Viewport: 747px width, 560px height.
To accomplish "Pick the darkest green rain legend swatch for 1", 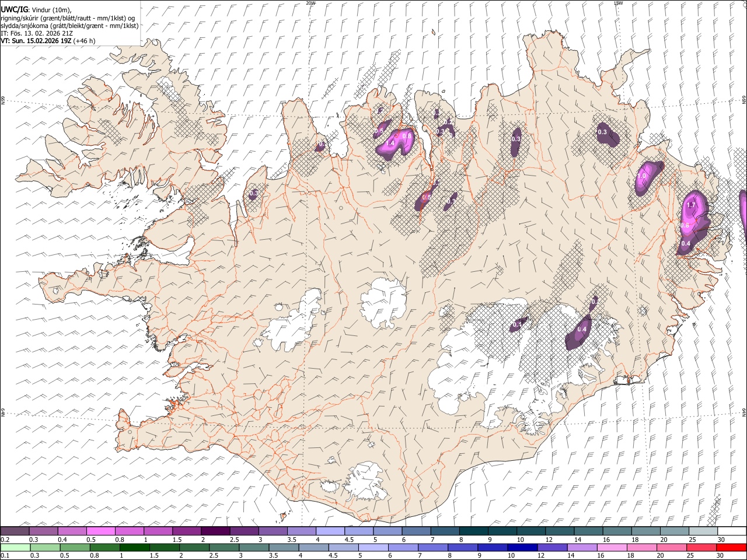I will (134, 548).
